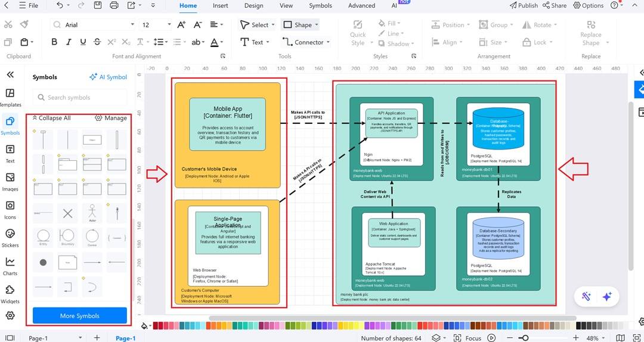The height and width of the screenshot is (342, 644).
Task: Switch to the Insert ribbon tab
Action: [x=221, y=6]
